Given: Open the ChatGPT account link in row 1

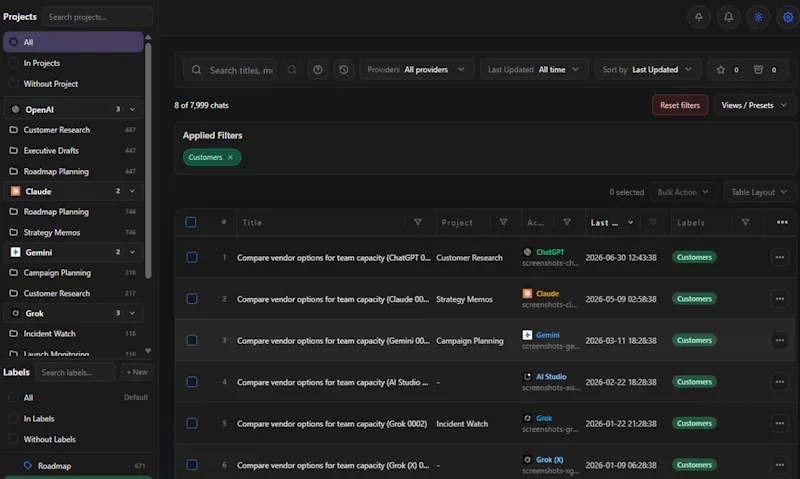Looking at the screenshot, I should point(549,252).
